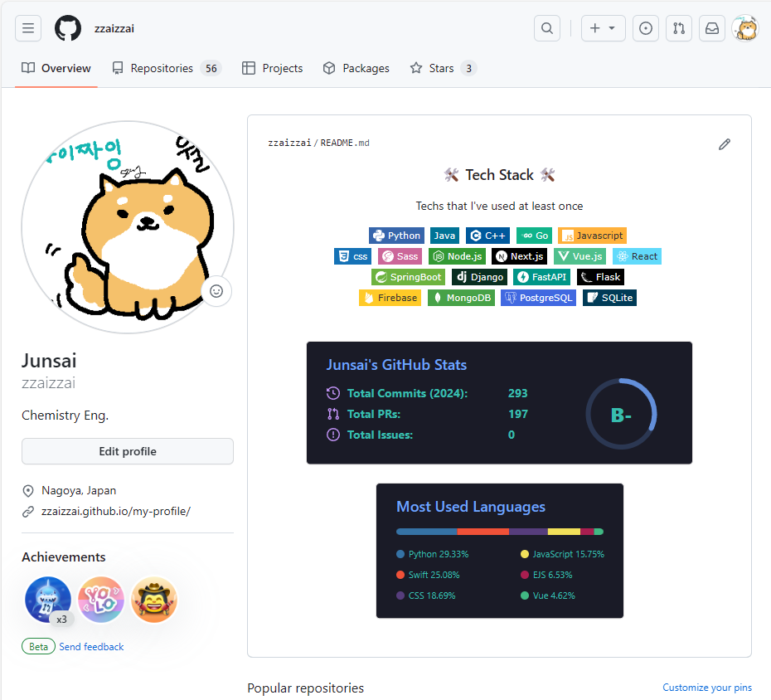
Task: Click the CSS tech badge
Action: pos(352,256)
